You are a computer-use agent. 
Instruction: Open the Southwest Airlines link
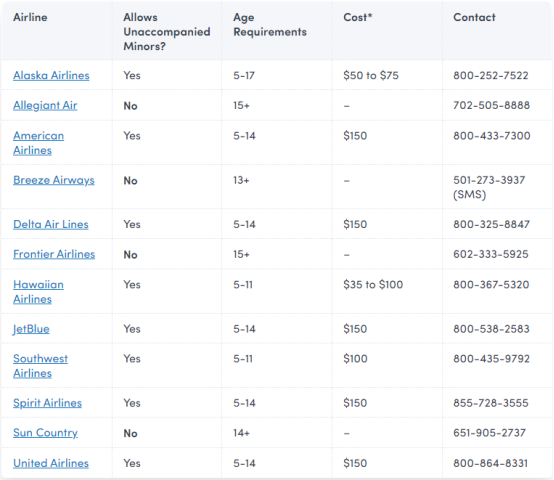(x=41, y=366)
